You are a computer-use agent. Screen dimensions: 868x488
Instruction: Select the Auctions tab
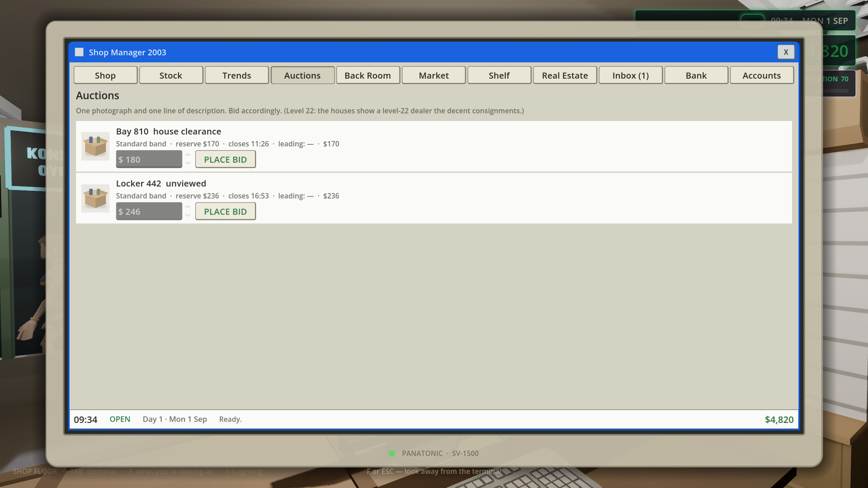coord(302,75)
